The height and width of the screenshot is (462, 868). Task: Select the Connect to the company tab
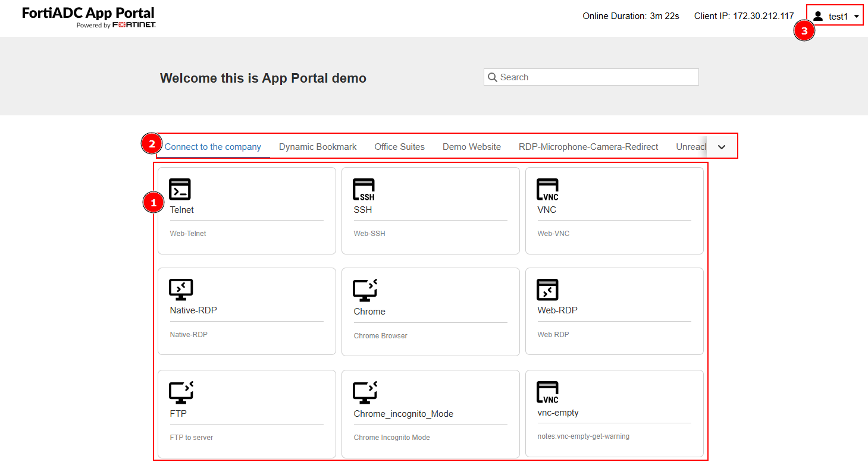(x=213, y=147)
